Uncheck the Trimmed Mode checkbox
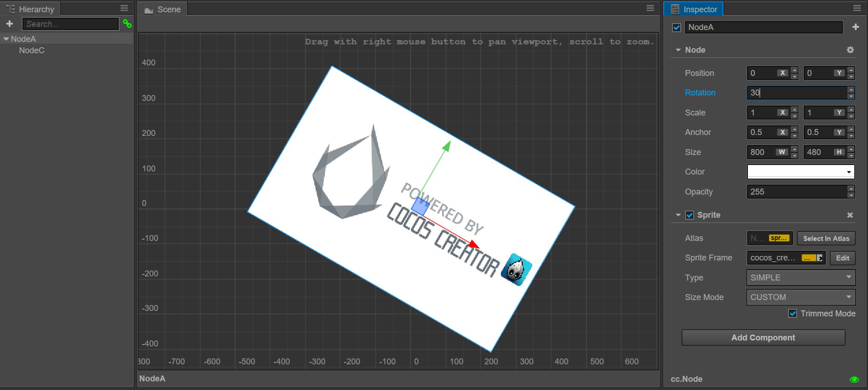The width and height of the screenshot is (868, 390). point(792,314)
